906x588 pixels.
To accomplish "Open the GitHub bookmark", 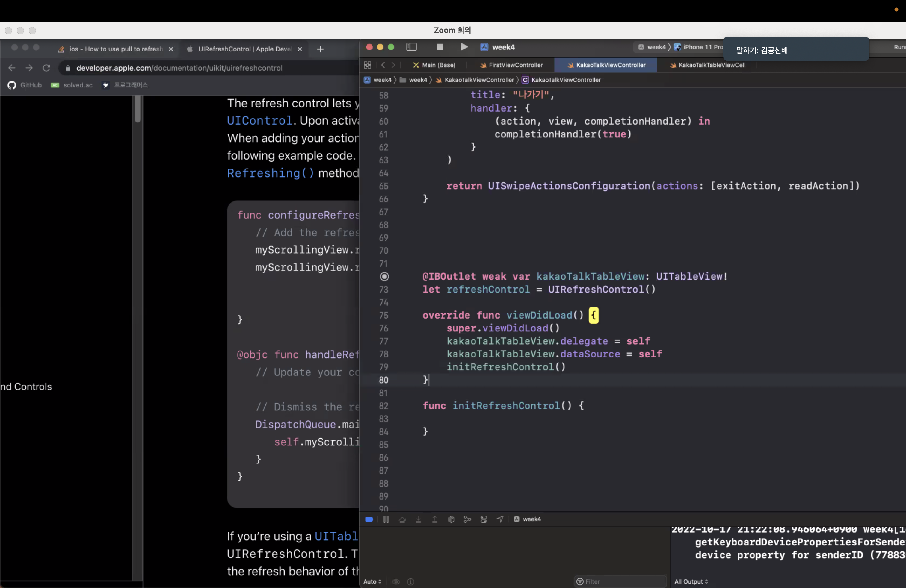I will 25,85.
